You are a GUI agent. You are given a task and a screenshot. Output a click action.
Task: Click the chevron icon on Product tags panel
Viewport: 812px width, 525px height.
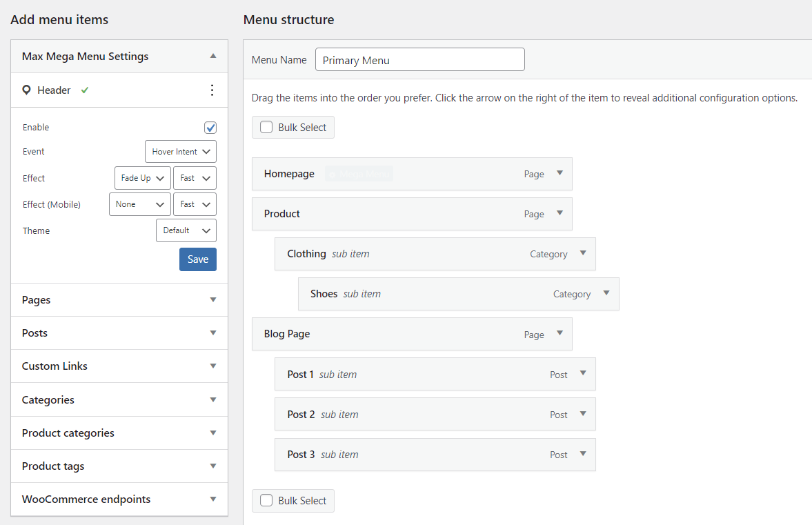coord(213,466)
